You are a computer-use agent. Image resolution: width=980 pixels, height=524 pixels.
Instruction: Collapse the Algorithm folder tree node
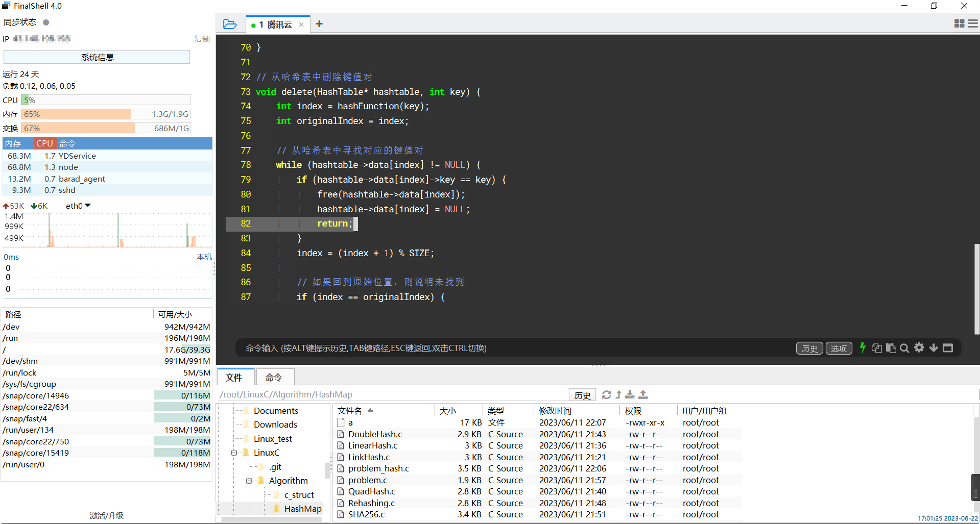pyautogui.click(x=249, y=481)
